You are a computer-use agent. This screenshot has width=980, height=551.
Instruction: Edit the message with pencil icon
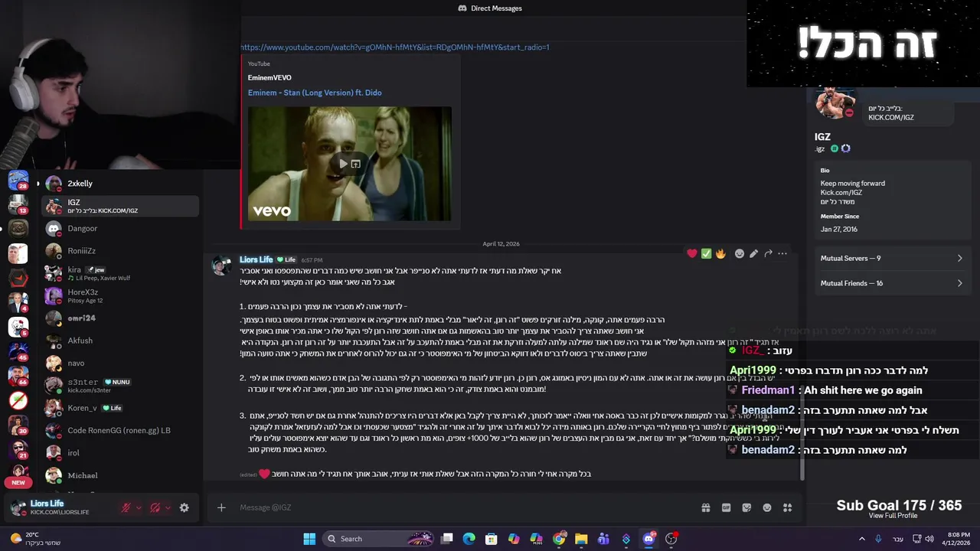pyautogui.click(x=753, y=253)
